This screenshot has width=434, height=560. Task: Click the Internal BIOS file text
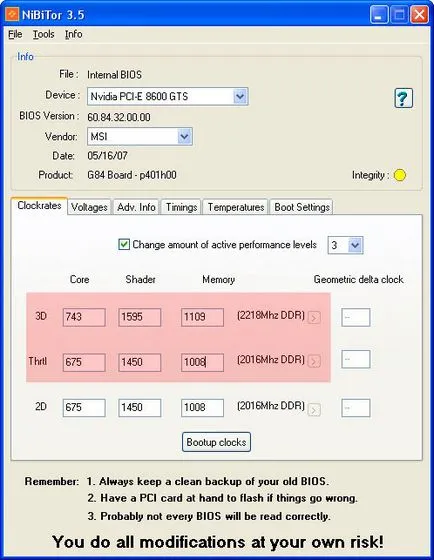point(114,75)
